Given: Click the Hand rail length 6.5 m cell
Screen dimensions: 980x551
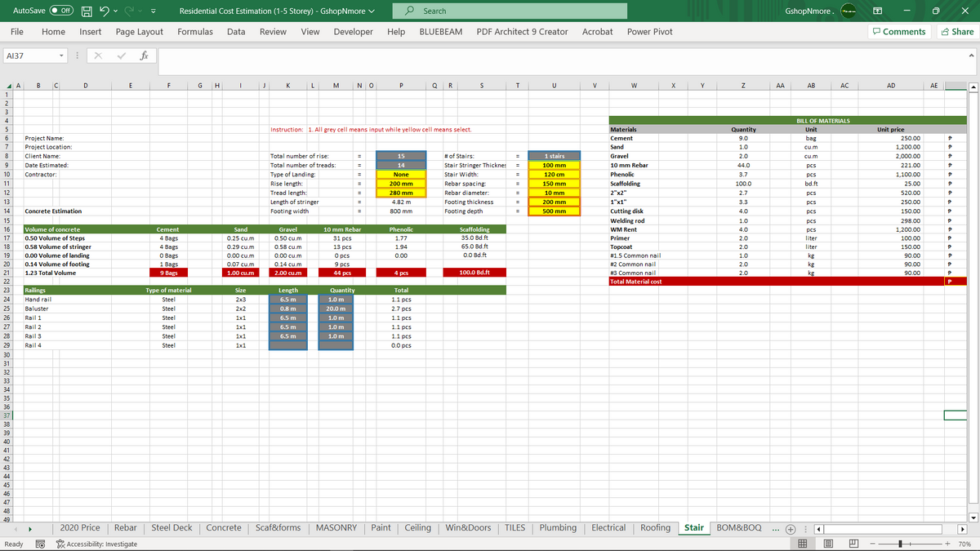Looking at the screenshot, I should (288, 300).
